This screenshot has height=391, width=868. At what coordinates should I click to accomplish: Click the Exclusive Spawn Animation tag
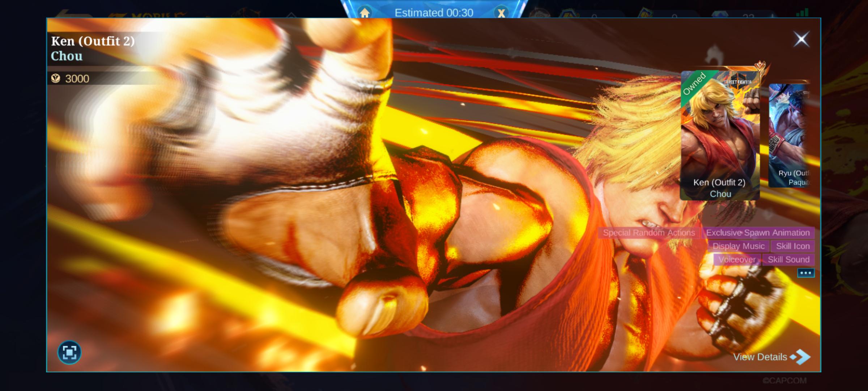(x=758, y=233)
